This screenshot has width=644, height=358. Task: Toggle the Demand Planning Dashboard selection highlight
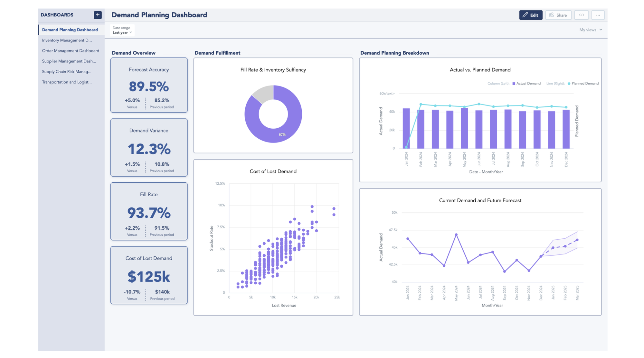click(70, 30)
